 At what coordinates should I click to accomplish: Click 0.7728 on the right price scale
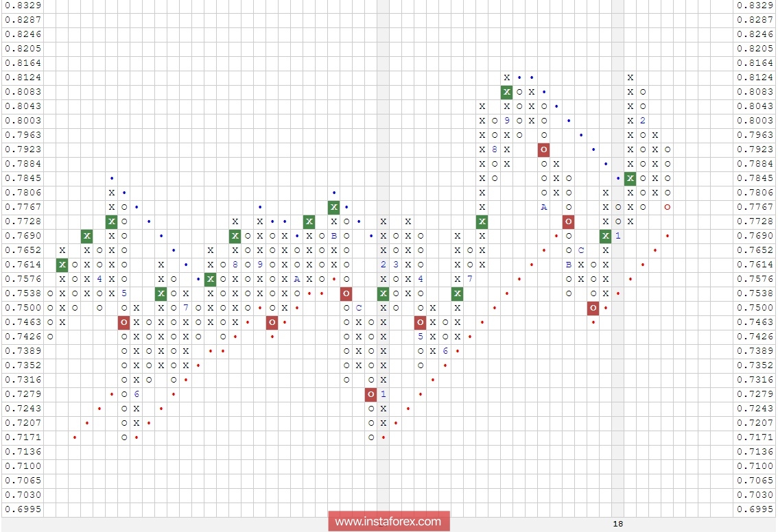click(x=755, y=221)
